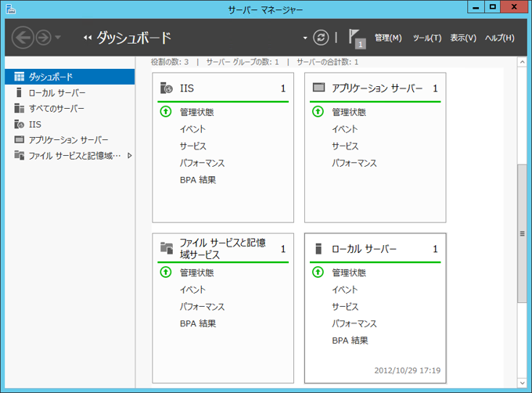Open 管理状態 in the IIS tile
This screenshot has height=393, width=532.
[x=197, y=112]
